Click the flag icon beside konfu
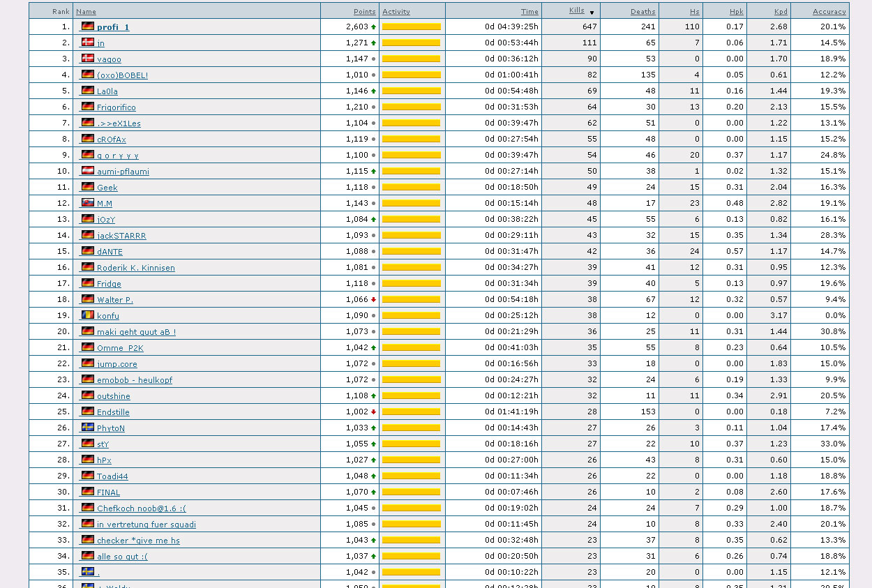The height and width of the screenshot is (588, 872). [87, 315]
